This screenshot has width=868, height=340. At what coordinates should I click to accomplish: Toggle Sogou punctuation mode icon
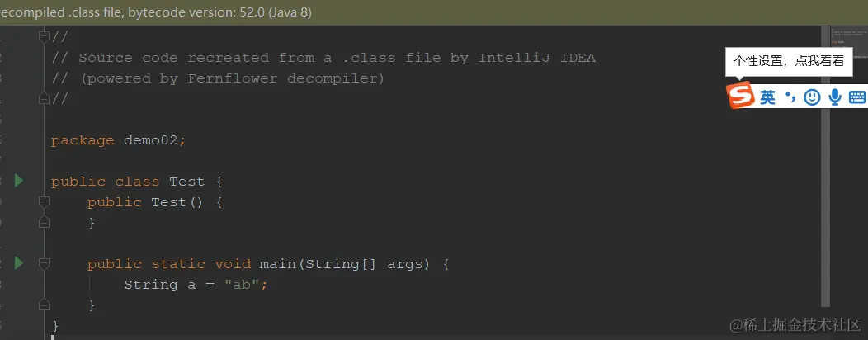790,98
